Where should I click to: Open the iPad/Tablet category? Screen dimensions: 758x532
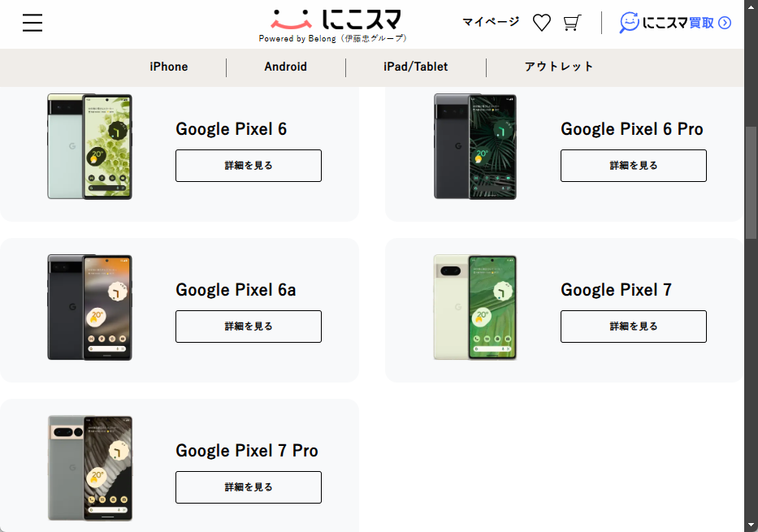417,67
